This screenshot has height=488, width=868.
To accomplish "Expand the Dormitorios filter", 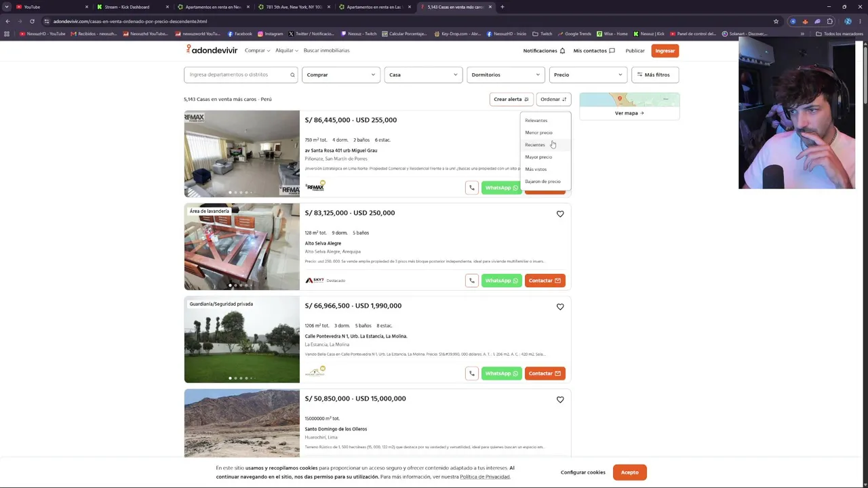I will [x=505, y=75].
